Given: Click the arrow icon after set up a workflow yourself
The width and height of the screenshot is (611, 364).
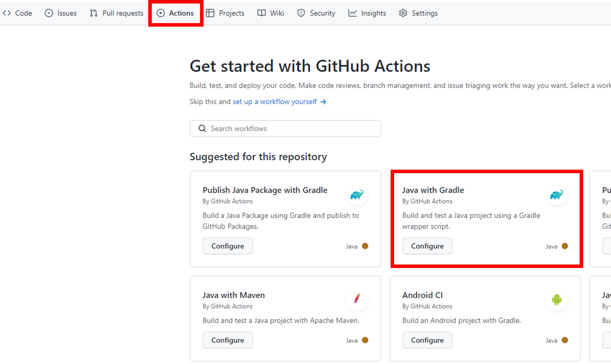Looking at the screenshot, I should (x=323, y=101).
